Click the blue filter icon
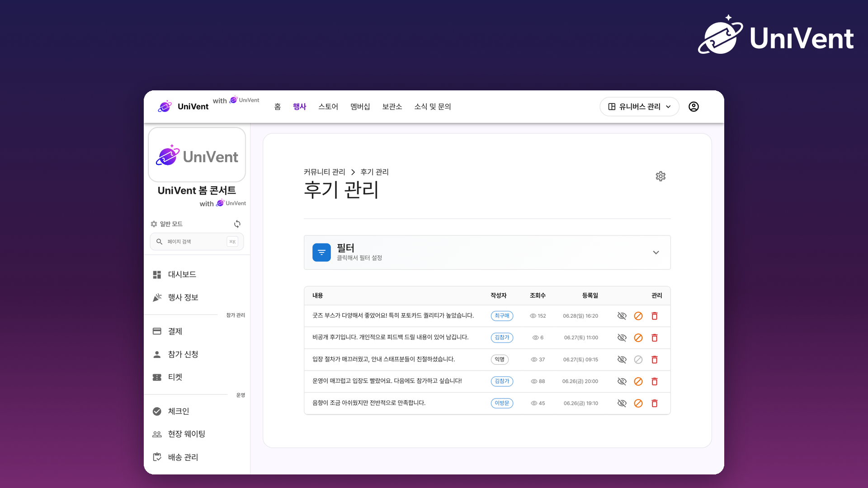Image resolution: width=868 pixels, height=488 pixels. point(321,252)
